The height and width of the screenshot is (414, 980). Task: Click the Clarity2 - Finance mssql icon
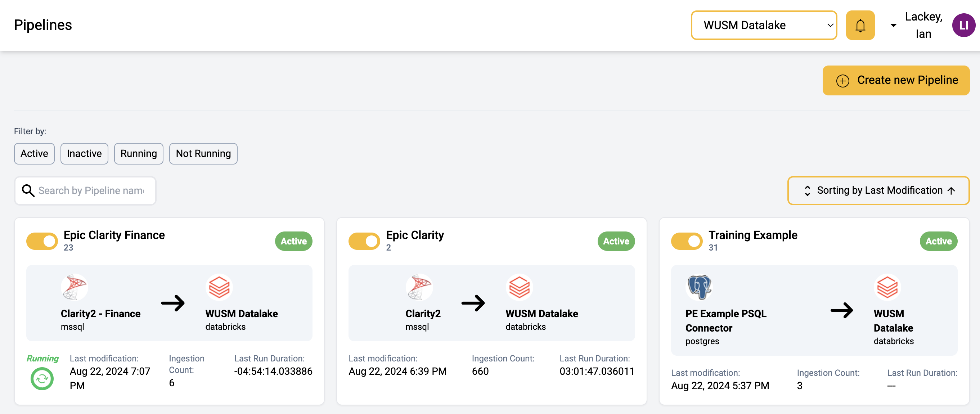click(x=75, y=287)
